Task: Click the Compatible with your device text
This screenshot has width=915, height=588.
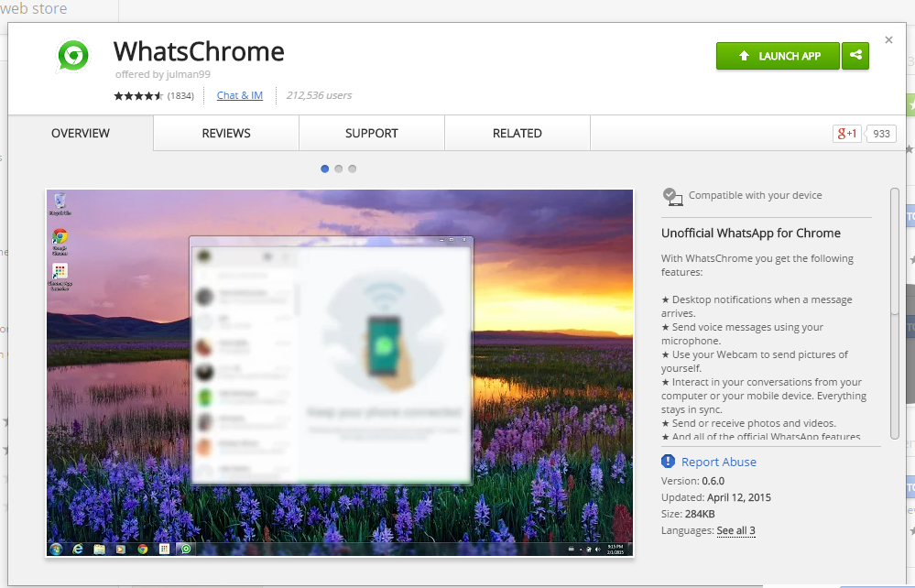Action: click(x=755, y=195)
